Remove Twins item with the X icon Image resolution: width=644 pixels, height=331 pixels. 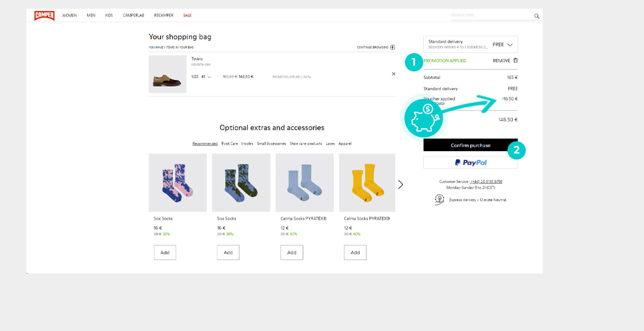[x=393, y=74]
